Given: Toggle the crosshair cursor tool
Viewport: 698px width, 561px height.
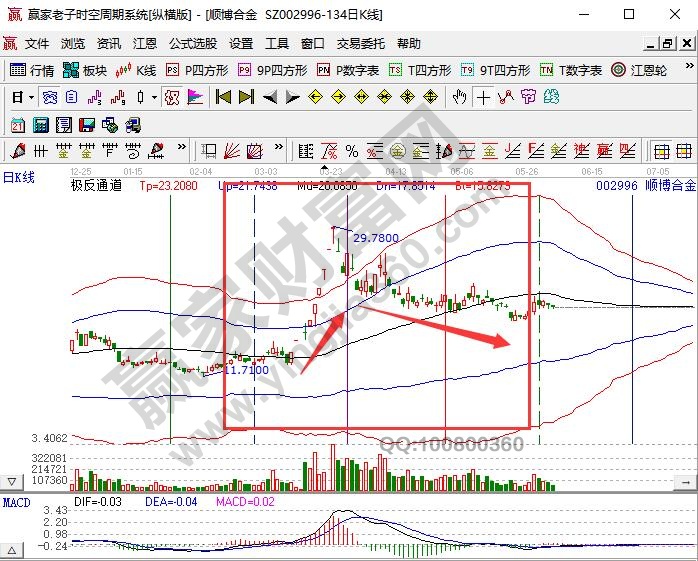Looking at the screenshot, I should 484,97.
